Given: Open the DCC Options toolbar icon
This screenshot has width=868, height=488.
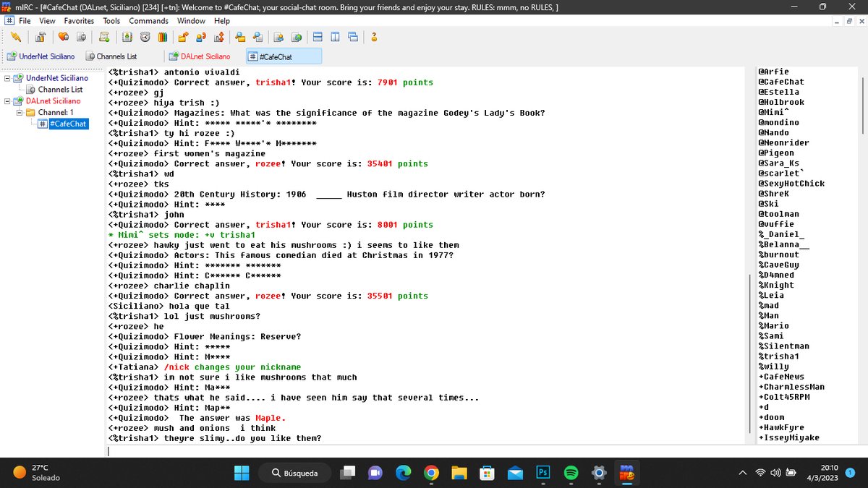Looking at the screenshot, I should tap(218, 37).
